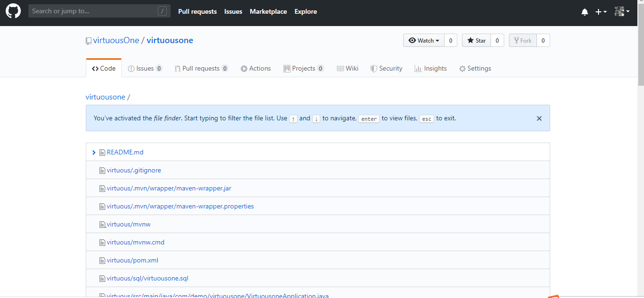The height and width of the screenshot is (298, 644).
Task: Click the file icon beside virtuous/mvnw
Action: pos(102,225)
